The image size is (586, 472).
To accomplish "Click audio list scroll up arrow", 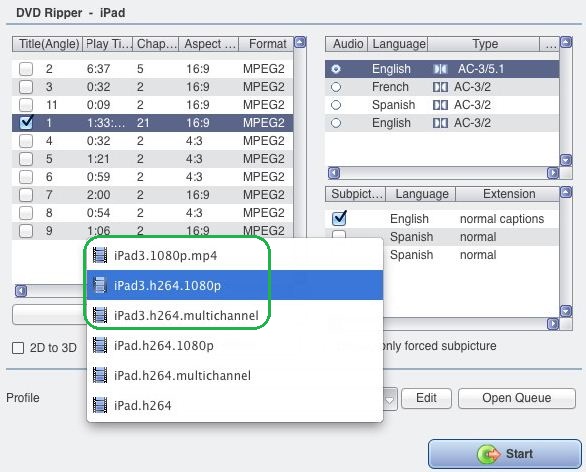I will pos(566,42).
